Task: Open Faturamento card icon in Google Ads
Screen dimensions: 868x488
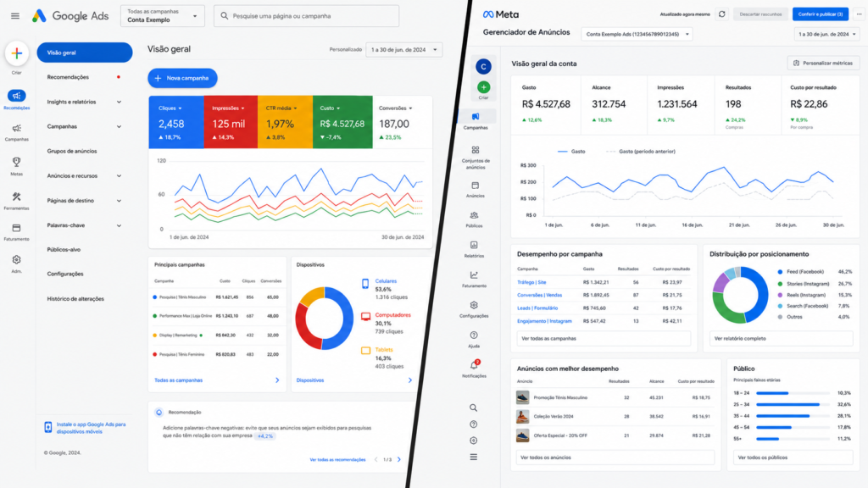Action: [x=17, y=228]
